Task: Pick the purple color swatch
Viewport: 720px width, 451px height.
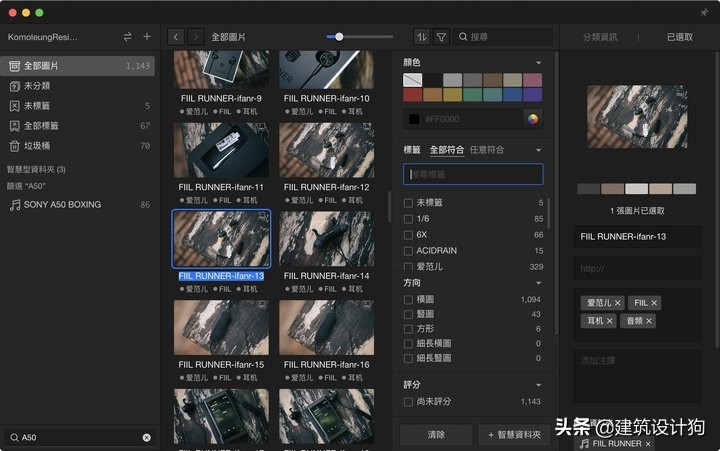Action: [532, 95]
